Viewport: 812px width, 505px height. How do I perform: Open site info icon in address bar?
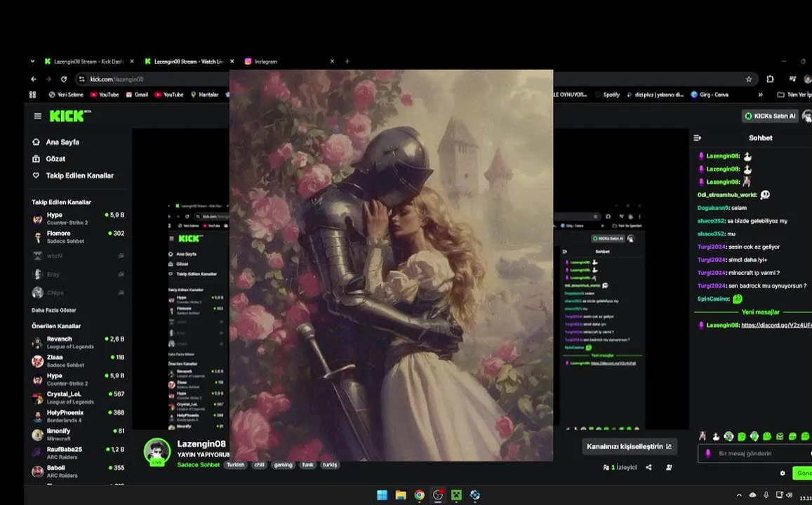click(81, 79)
